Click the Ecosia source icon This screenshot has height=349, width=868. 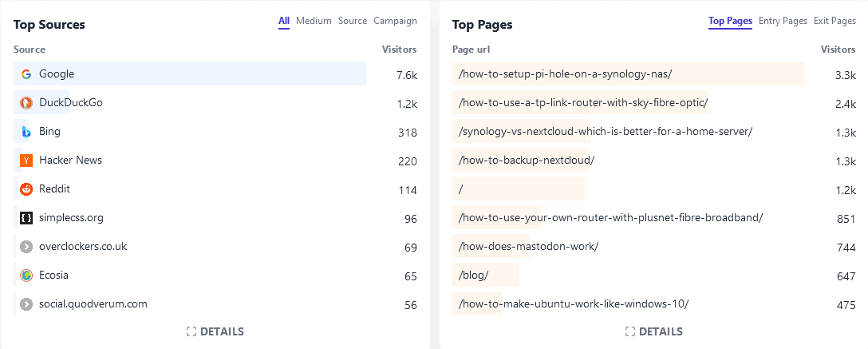(26, 276)
